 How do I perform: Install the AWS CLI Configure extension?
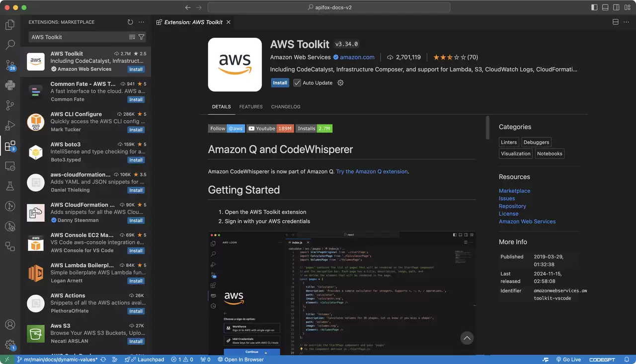[x=136, y=130]
